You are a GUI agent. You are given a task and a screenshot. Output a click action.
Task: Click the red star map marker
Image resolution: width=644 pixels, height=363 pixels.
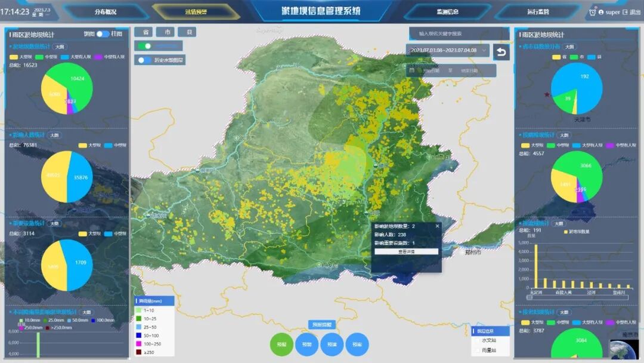point(547,95)
